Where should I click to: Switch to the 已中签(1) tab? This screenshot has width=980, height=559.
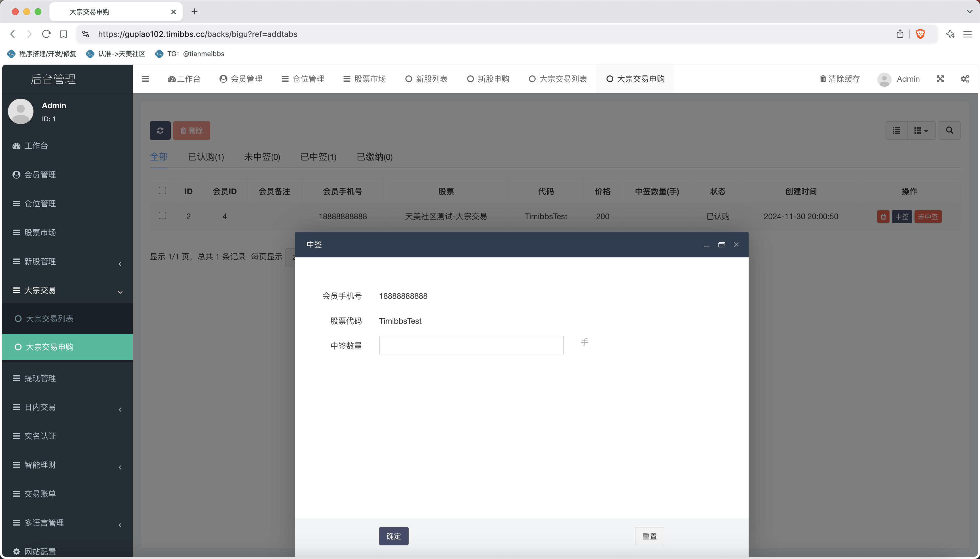click(x=318, y=157)
